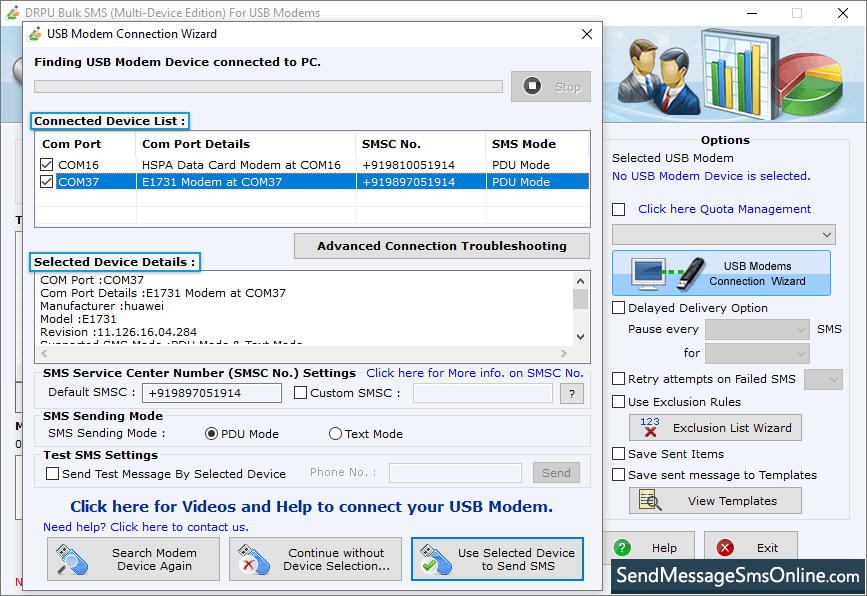Click the red Exit cross icon
Viewport: 867px width, 596px height.
[x=725, y=548]
